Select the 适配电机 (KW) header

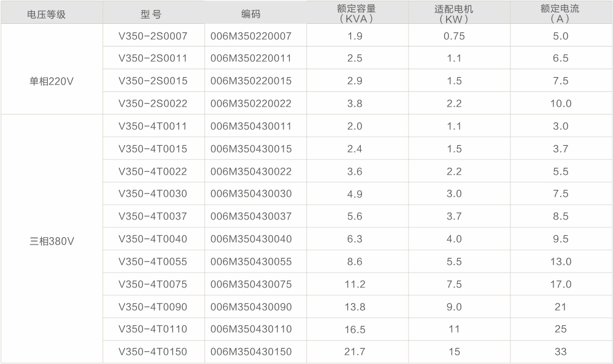(x=454, y=13)
